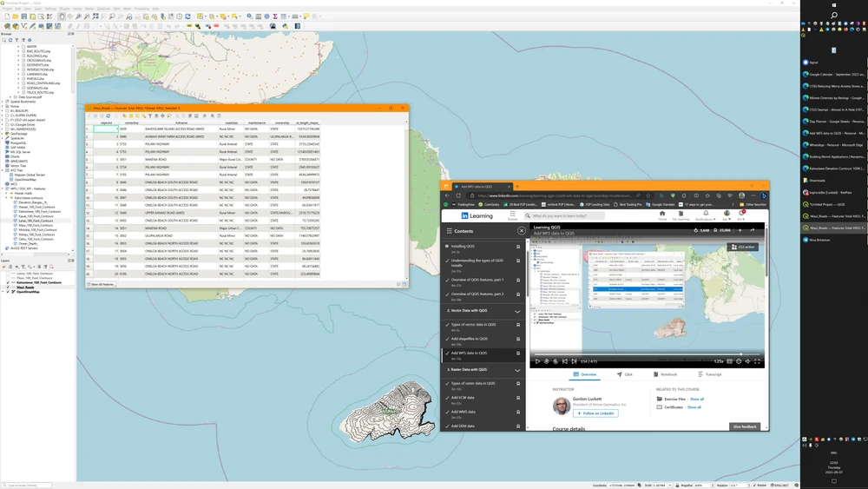This screenshot has width=868, height=489.
Task: Play the LinkedIn Learning video
Action: click(537, 361)
